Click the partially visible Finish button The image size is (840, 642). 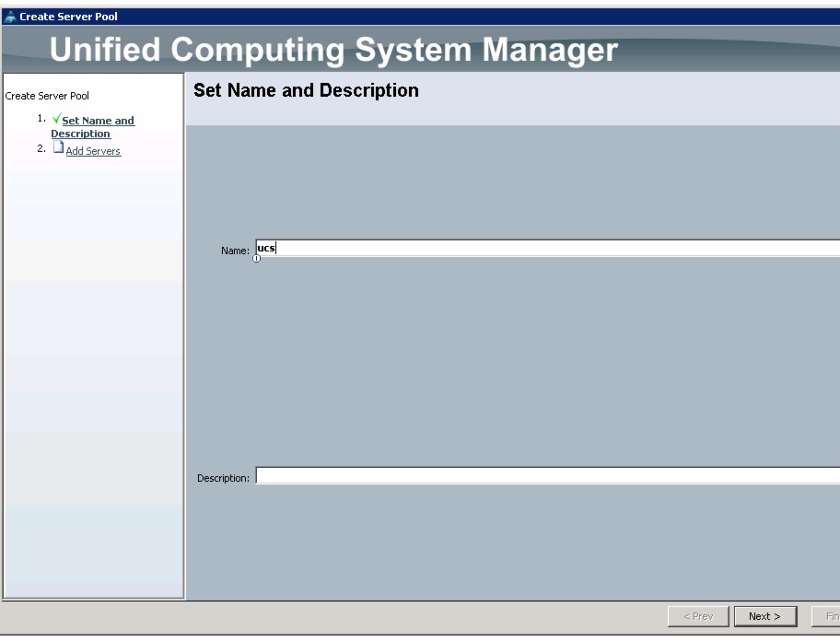point(826,616)
